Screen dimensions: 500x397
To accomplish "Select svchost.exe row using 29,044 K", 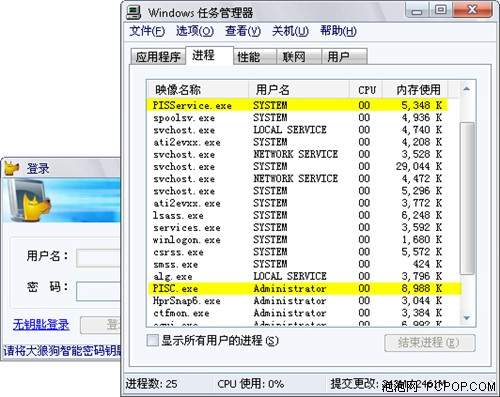I will coord(298,166).
